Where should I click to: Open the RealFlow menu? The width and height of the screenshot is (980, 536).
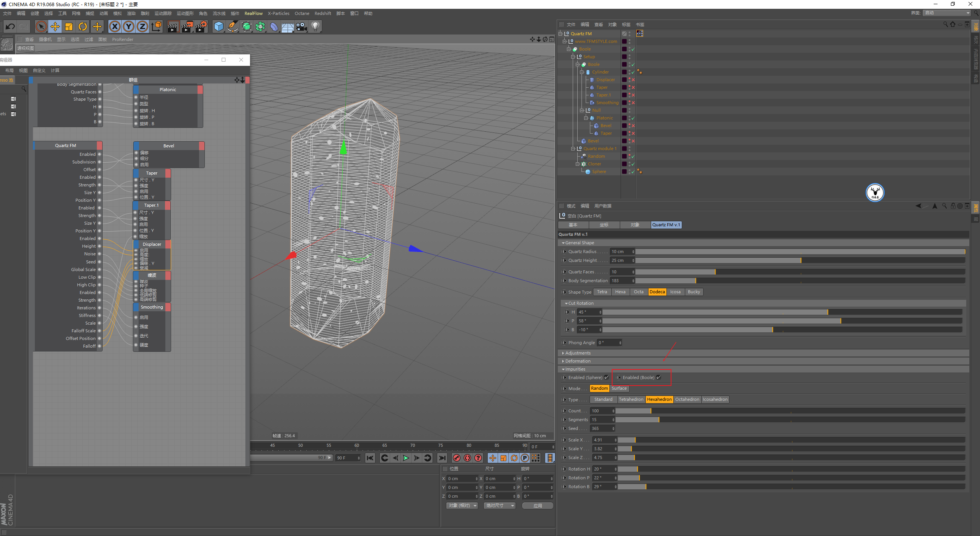(x=253, y=13)
